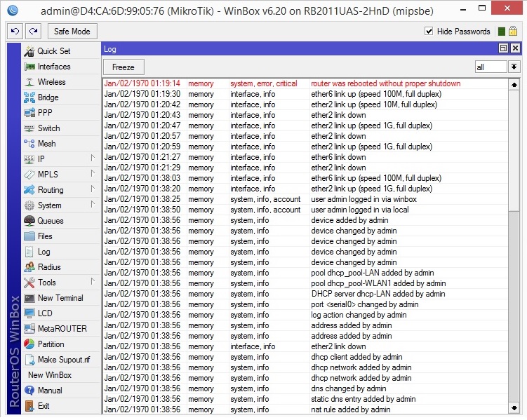527x420 pixels.
Task: Select 'DHCP server dhcp-LAN added by admin' entry
Action: click(x=305, y=294)
